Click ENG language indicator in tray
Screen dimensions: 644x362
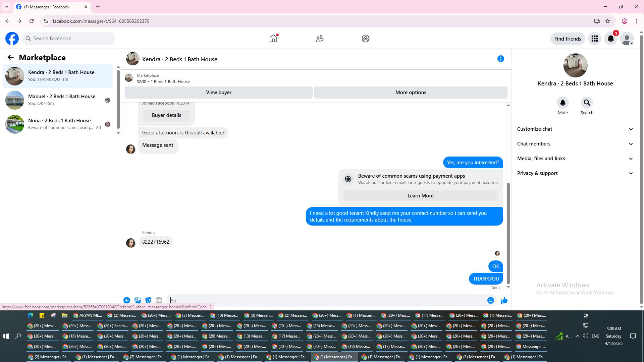[595, 336]
